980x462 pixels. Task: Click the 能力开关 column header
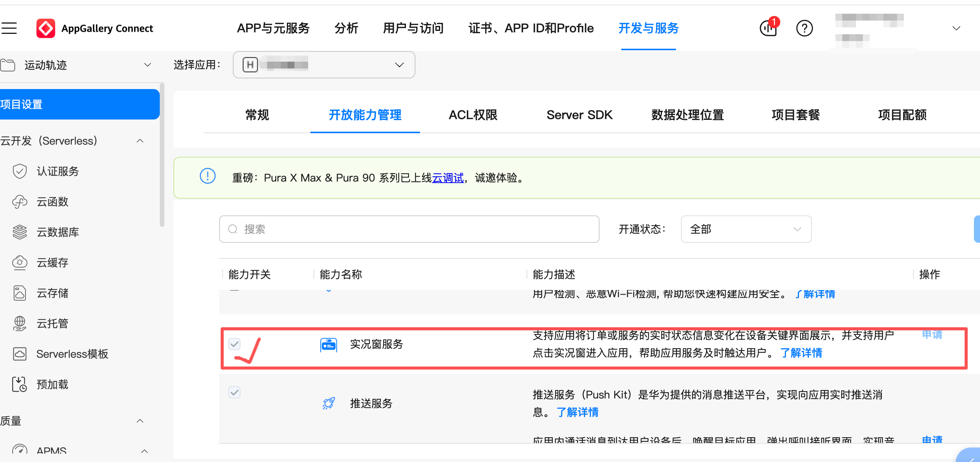click(x=250, y=274)
